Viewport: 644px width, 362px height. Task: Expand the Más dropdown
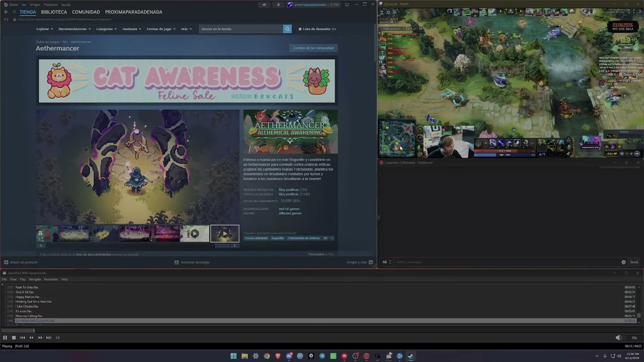pyautogui.click(x=186, y=29)
